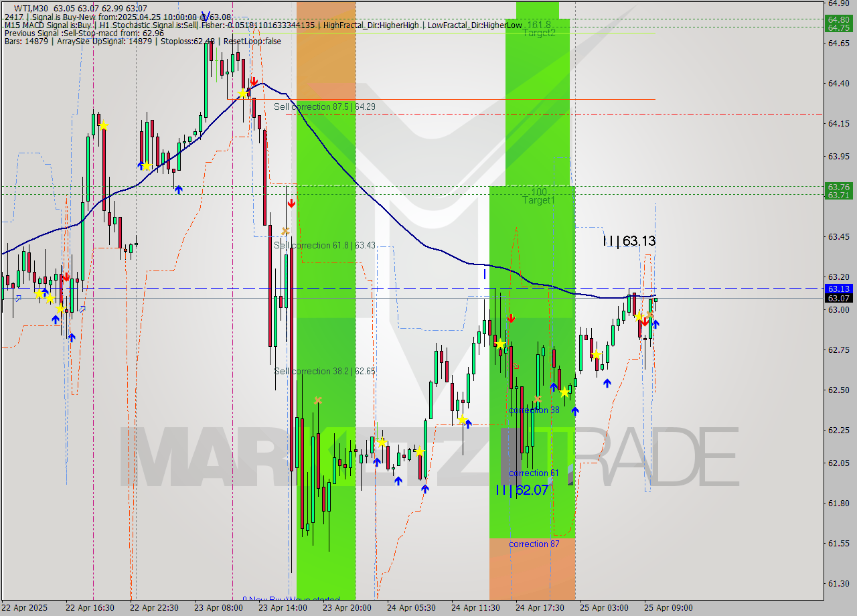Click the II | 62.07 annotation text

click(x=522, y=489)
